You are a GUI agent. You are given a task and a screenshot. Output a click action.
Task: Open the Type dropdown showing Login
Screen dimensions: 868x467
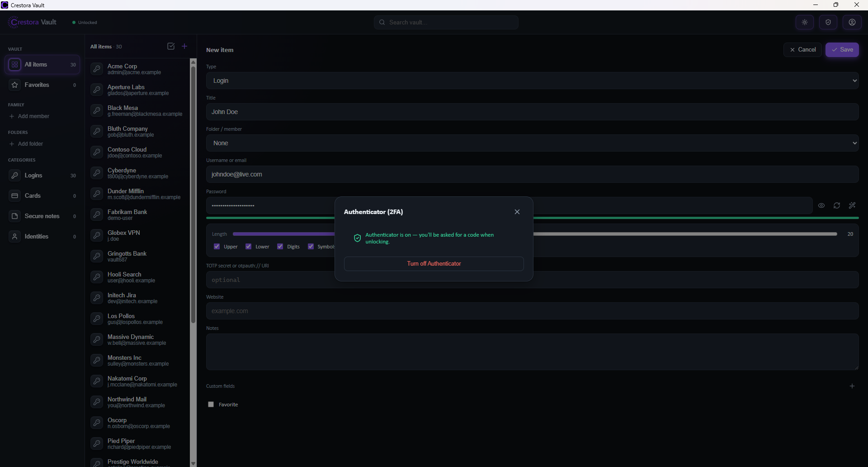click(x=532, y=81)
